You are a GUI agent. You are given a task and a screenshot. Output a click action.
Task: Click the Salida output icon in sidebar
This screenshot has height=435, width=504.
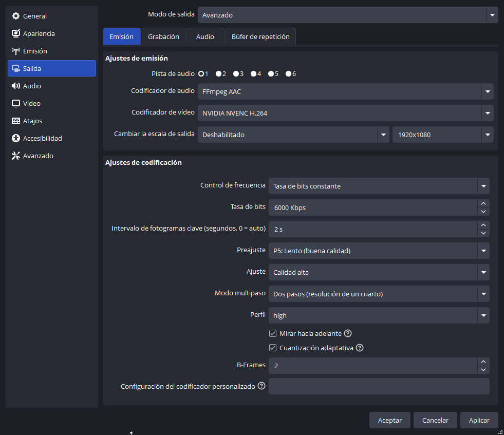pyautogui.click(x=16, y=68)
